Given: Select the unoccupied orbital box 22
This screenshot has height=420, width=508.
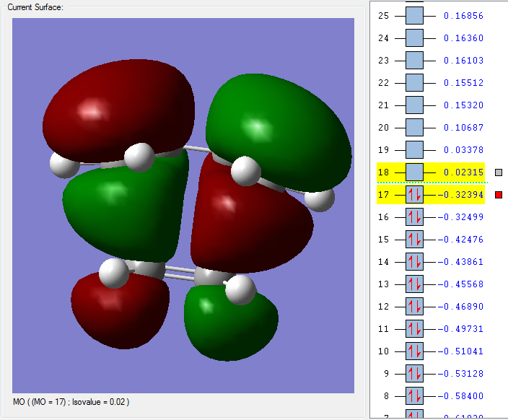Looking at the screenshot, I should pyautogui.click(x=414, y=83).
